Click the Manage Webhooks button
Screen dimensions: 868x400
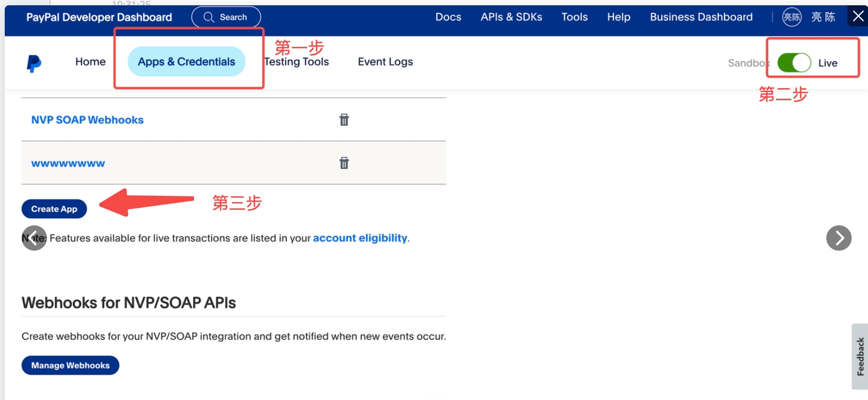click(x=70, y=365)
